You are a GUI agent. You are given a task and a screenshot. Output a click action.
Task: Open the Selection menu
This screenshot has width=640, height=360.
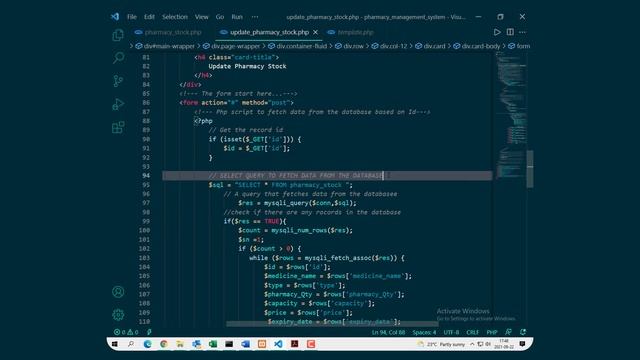[x=175, y=17]
